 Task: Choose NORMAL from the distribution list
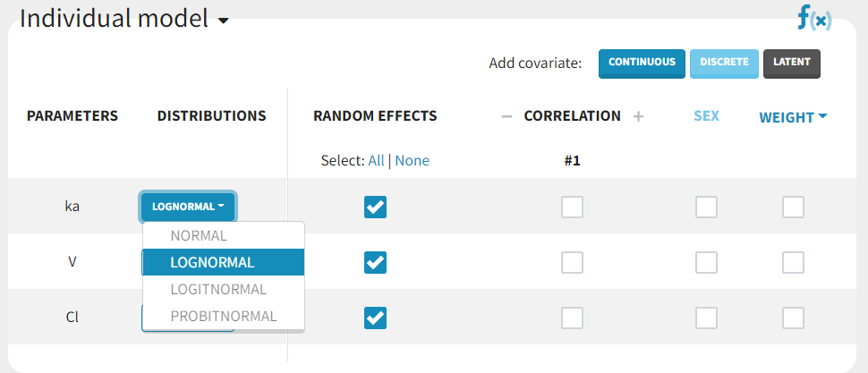(x=200, y=236)
